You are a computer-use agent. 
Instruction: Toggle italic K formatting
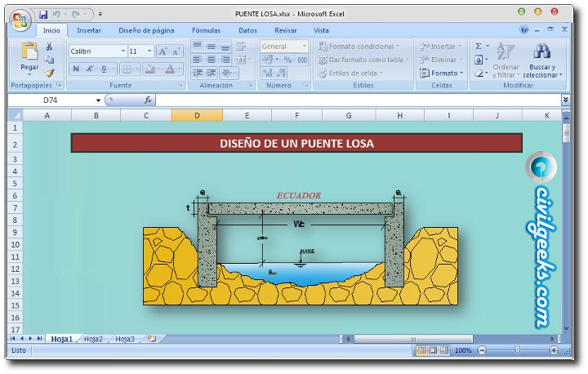(90, 69)
